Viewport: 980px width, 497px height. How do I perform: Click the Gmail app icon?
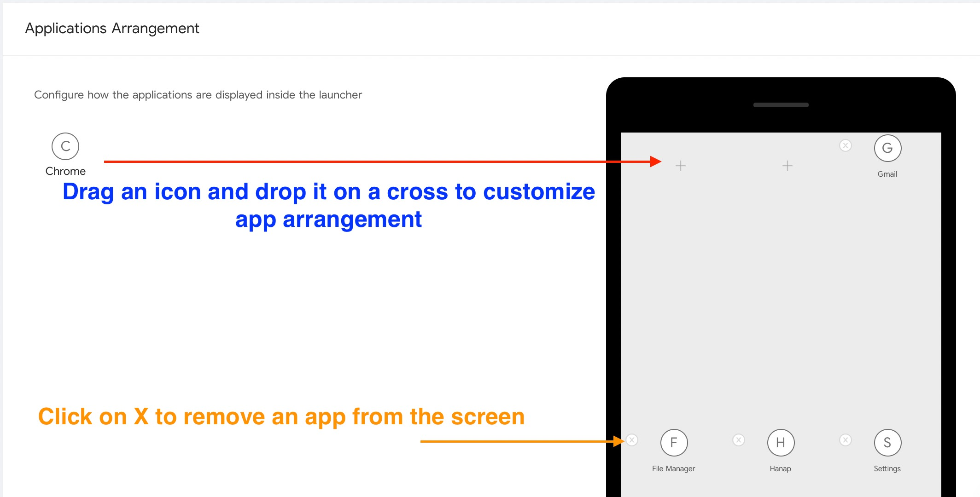(887, 148)
